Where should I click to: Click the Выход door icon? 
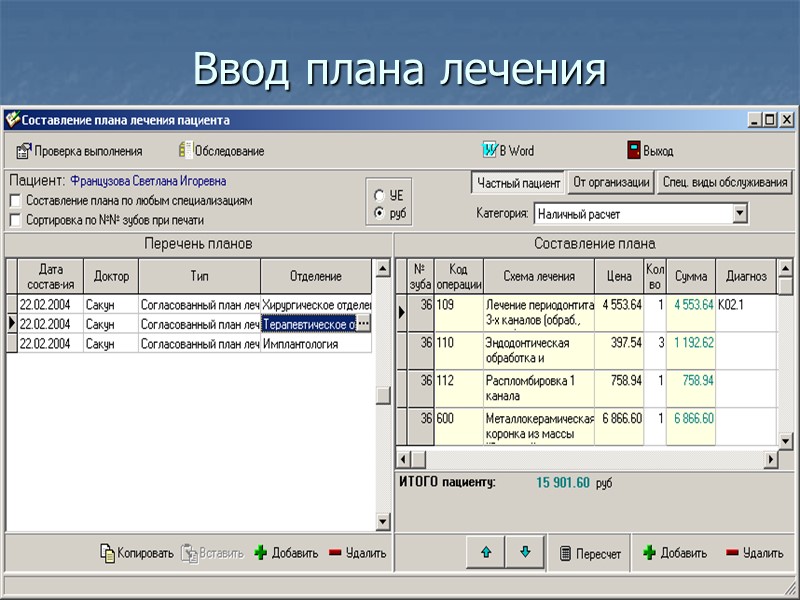(x=634, y=151)
